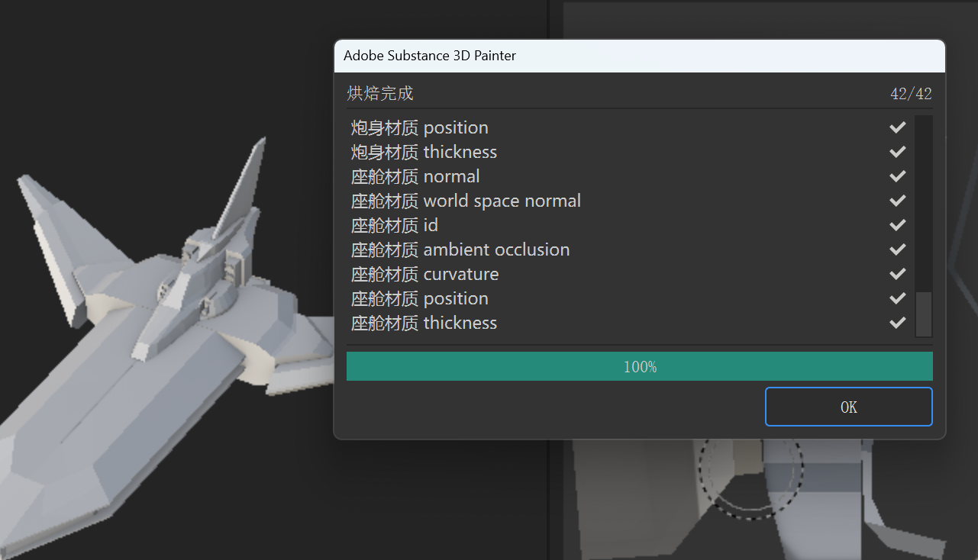Confirm the bake dialog with OK
Viewport: 978px width, 560px height.
click(848, 407)
